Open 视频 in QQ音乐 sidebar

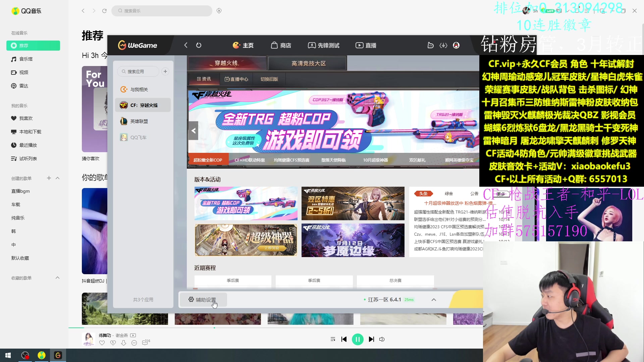pyautogui.click(x=33, y=72)
